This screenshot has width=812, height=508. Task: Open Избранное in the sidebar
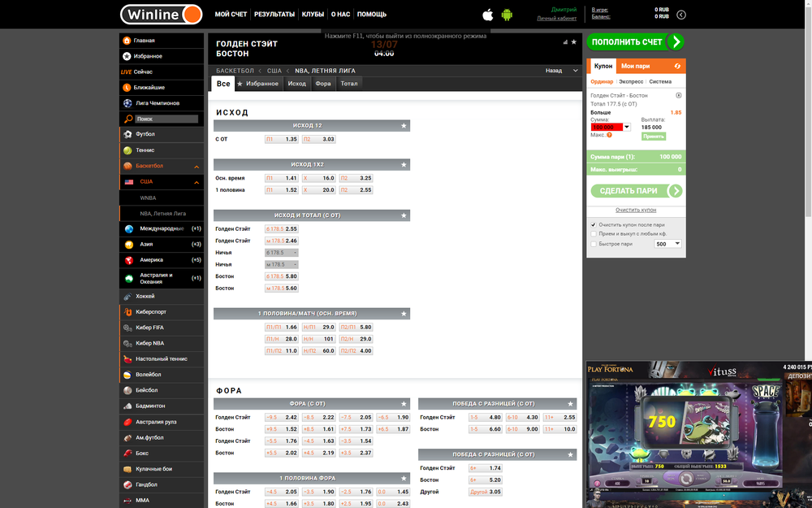pyautogui.click(x=162, y=56)
